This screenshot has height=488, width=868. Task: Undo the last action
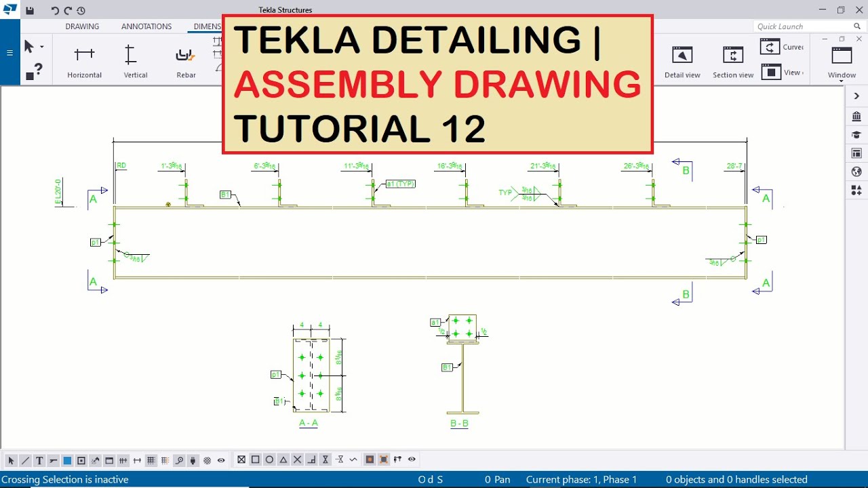tap(55, 11)
